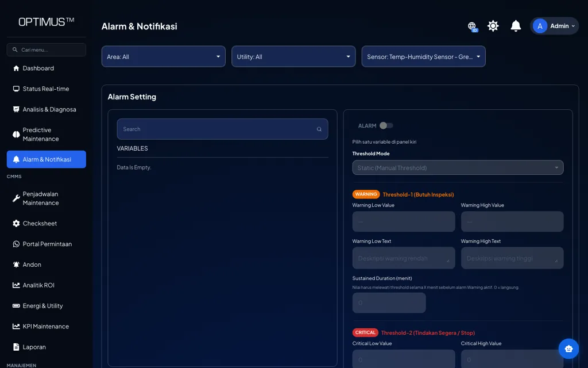Open the notifications bell in header

click(x=516, y=26)
